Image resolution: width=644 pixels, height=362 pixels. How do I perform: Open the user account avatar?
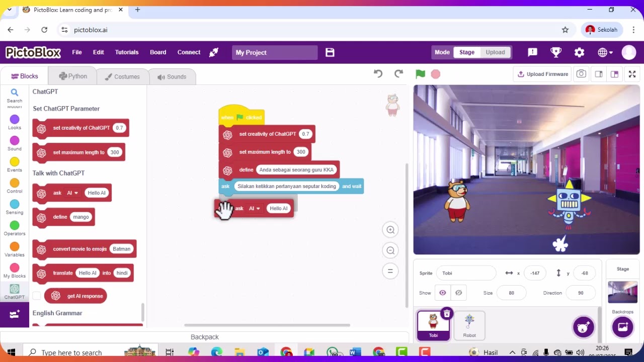pyautogui.click(x=629, y=52)
